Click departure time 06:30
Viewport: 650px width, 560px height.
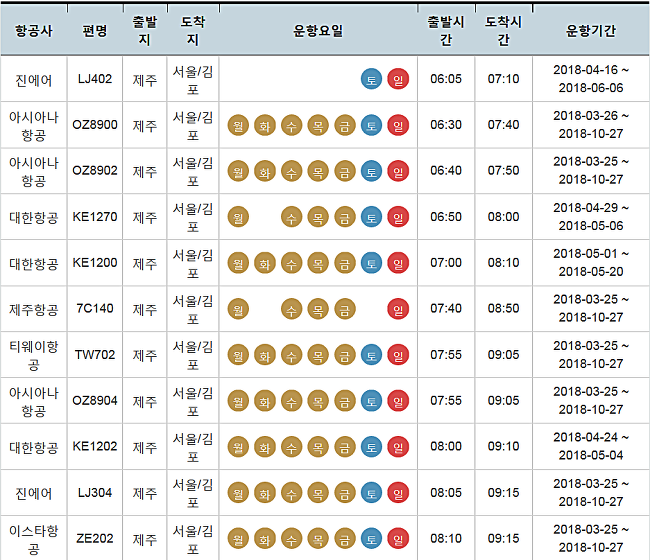point(446,125)
